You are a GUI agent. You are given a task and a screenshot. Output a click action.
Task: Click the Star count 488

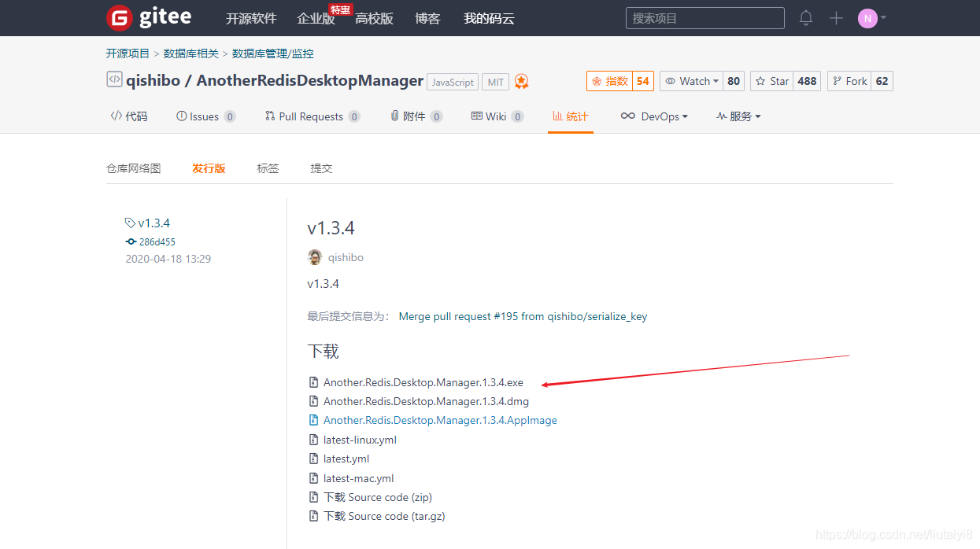pyautogui.click(x=807, y=81)
